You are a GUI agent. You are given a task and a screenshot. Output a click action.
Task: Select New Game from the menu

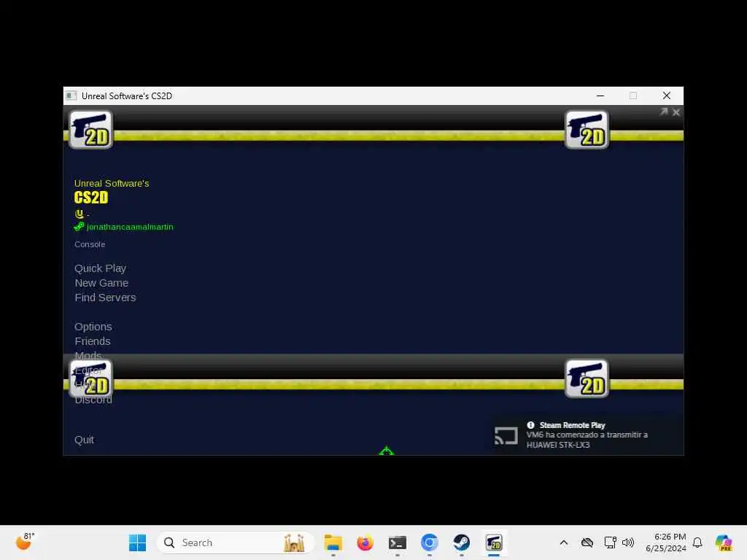(101, 283)
